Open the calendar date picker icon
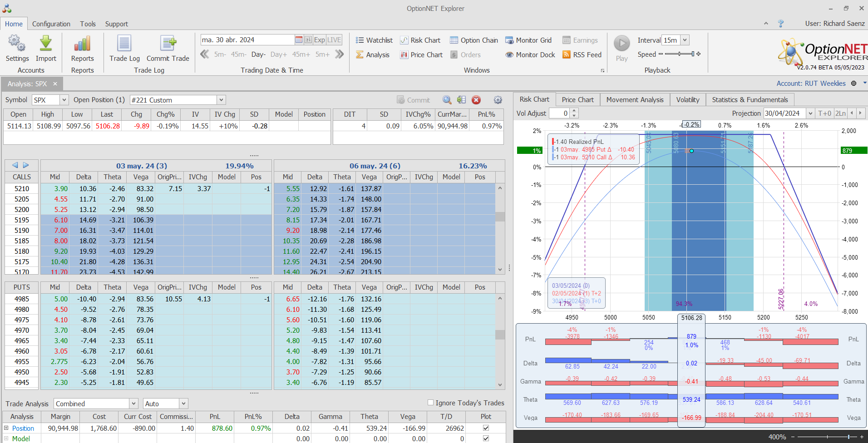 (299, 40)
